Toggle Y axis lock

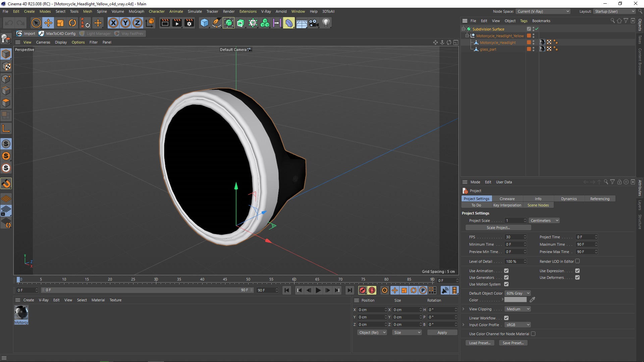coord(125,23)
